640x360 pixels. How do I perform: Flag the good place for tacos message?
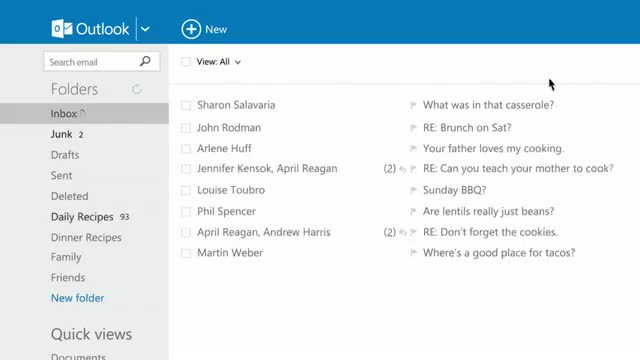pos(413,253)
